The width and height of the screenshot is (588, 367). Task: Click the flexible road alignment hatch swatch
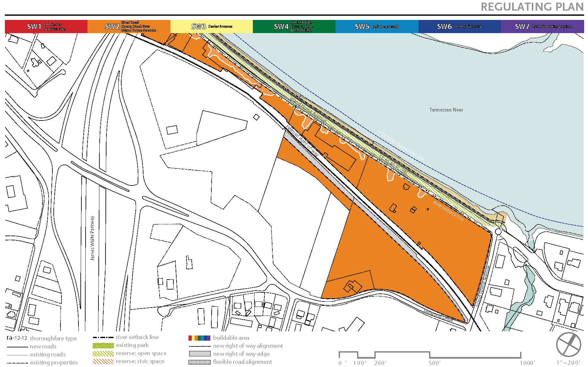pos(199,362)
